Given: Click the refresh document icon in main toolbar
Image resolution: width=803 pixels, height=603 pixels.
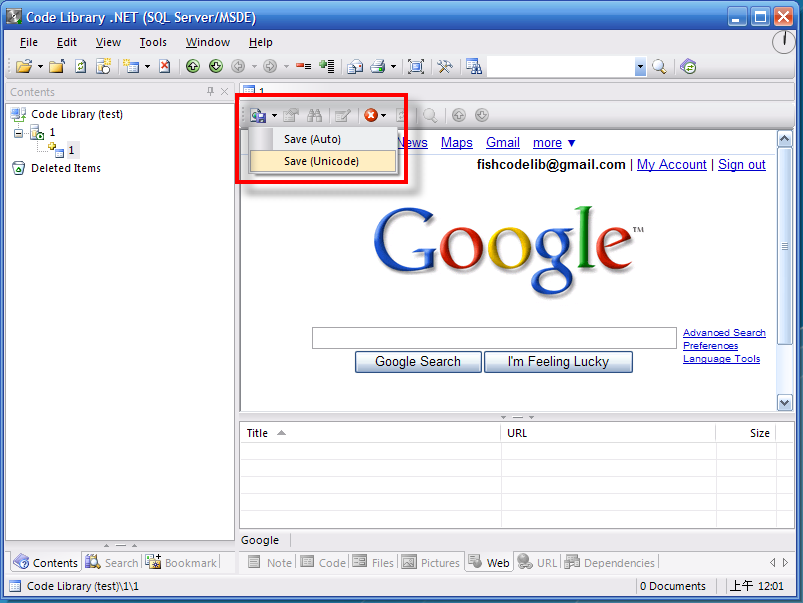Looking at the screenshot, I should point(80,67).
